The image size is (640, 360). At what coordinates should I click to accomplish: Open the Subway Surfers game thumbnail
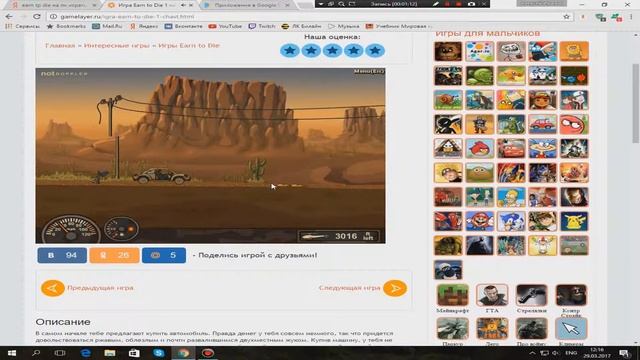[x=542, y=100]
